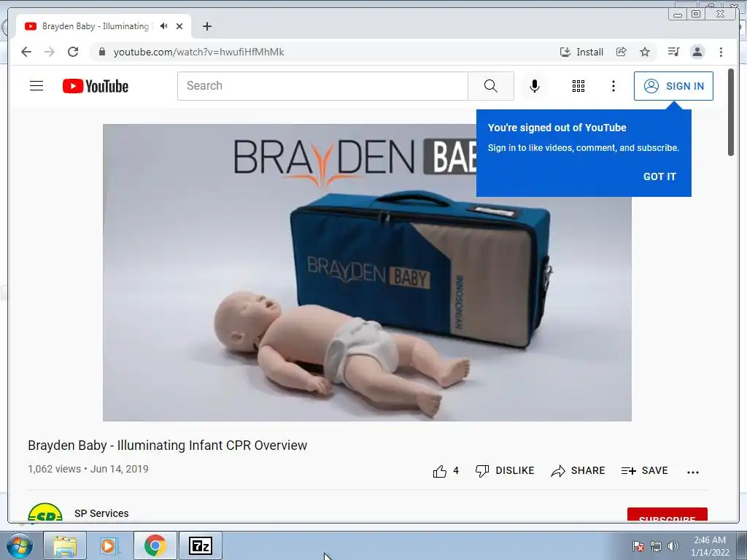747x560 pixels.
Task: Activate voice search microphone icon
Action: pos(535,86)
